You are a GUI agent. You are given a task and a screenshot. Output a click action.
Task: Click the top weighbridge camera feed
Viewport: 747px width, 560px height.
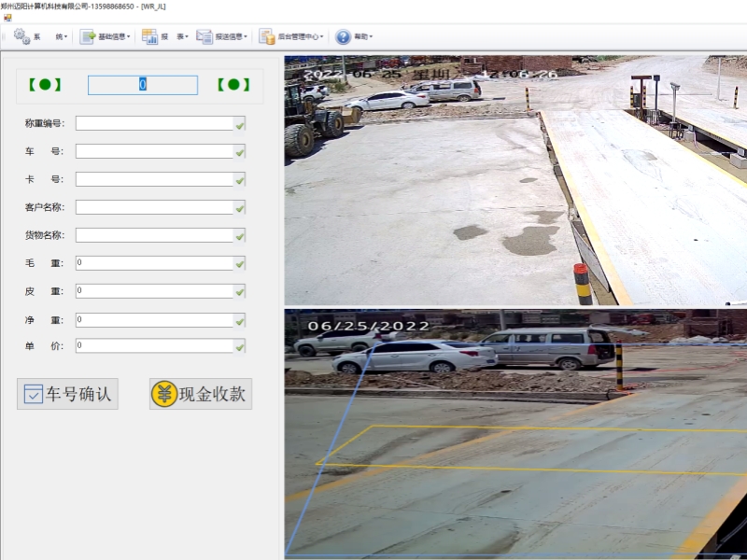(x=515, y=179)
